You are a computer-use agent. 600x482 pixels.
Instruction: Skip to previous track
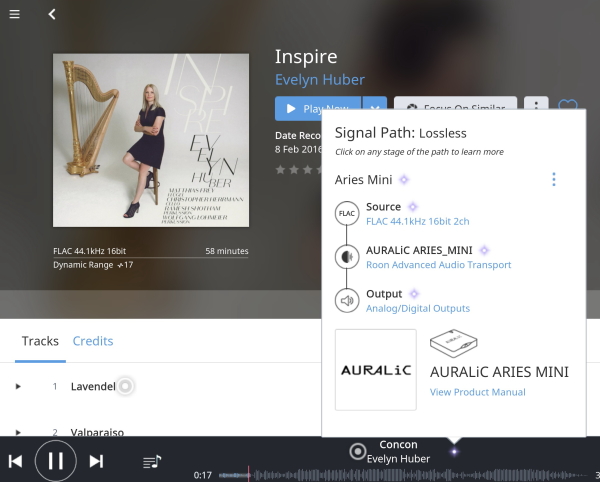point(15,461)
